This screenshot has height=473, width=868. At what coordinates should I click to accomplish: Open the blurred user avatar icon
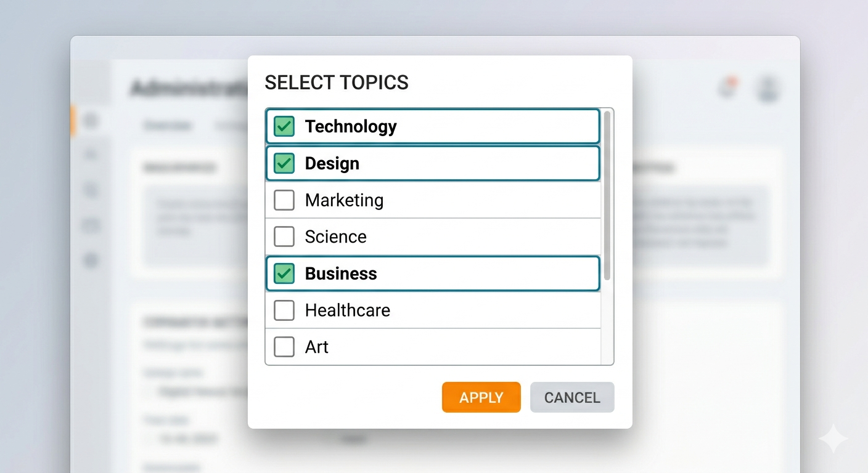tap(768, 89)
